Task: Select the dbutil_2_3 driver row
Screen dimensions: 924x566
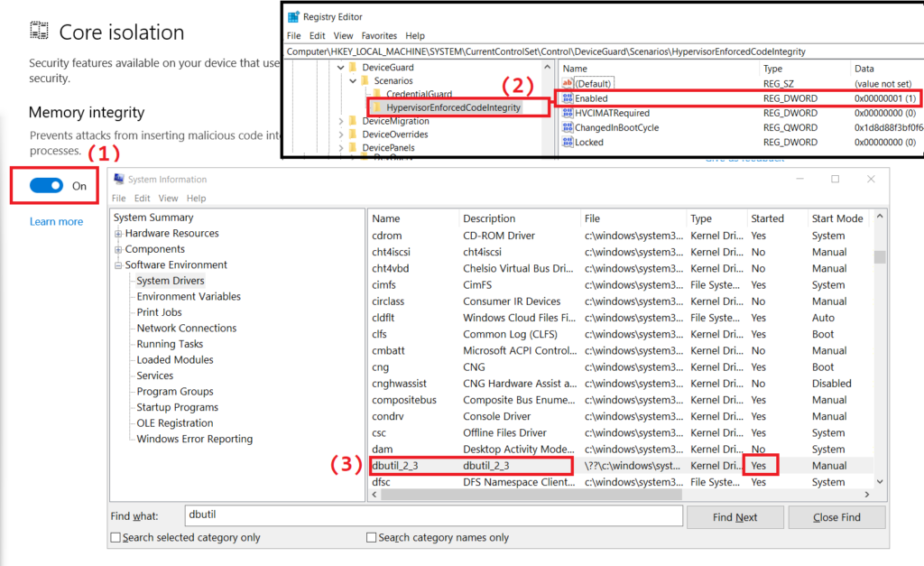Action: point(621,465)
